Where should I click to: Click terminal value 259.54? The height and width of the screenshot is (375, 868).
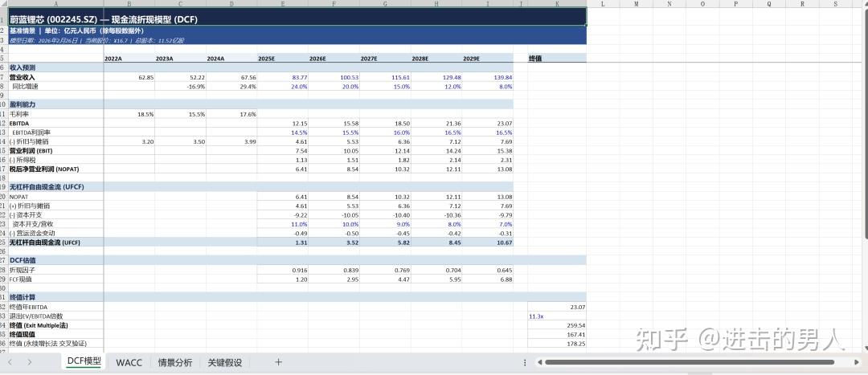557,325
